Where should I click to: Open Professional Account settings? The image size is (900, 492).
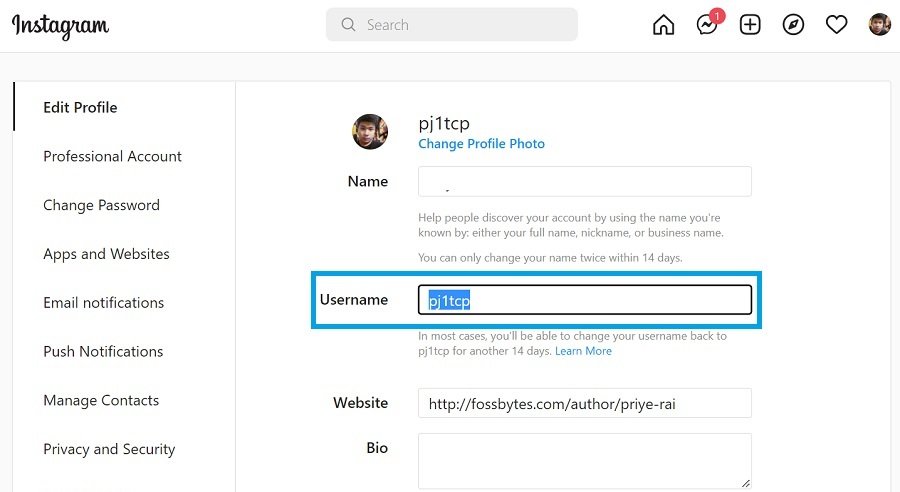[x=112, y=156]
